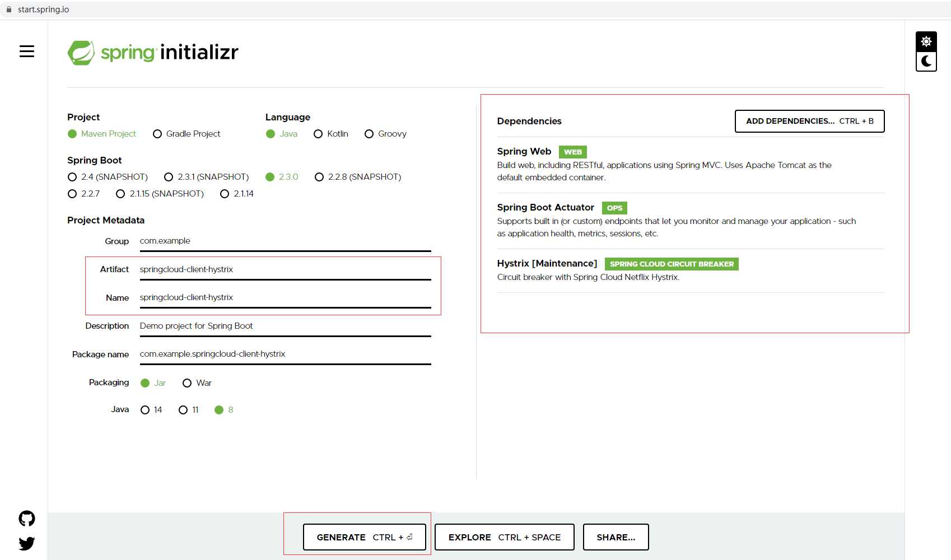Click the start.spring.io address bar URL
This screenshot has height=560, width=951.
[43, 10]
